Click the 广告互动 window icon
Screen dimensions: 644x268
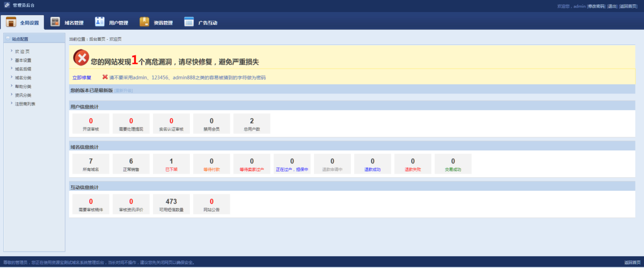click(x=189, y=22)
